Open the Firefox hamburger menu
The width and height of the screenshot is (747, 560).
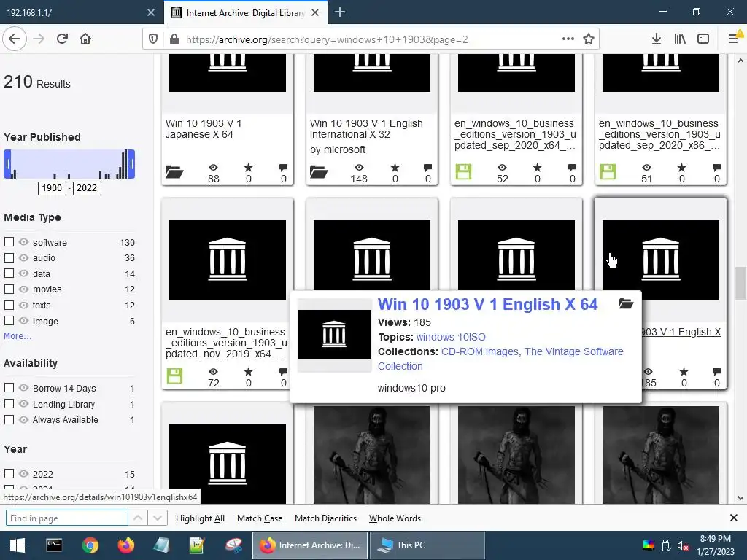point(734,39)
